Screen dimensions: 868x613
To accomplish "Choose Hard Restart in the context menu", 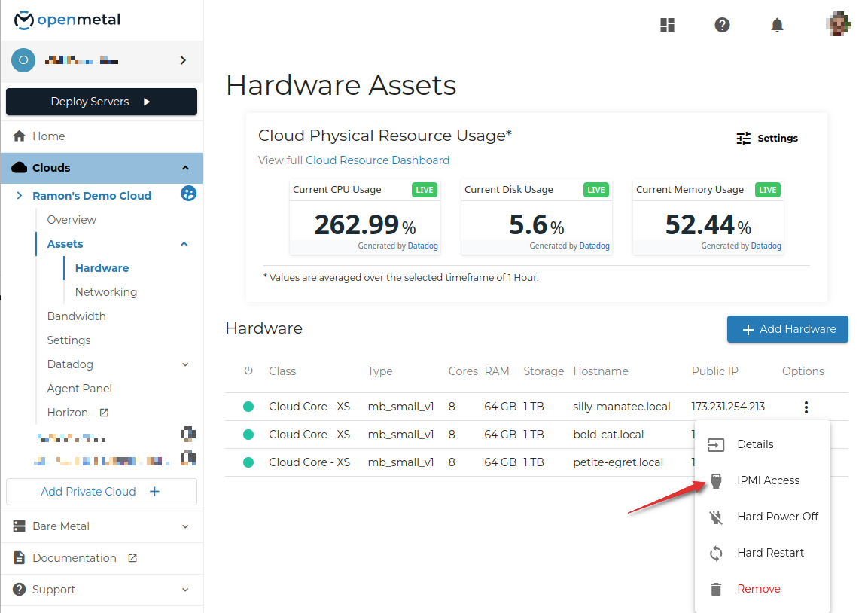I will click(x=770, y=553).
